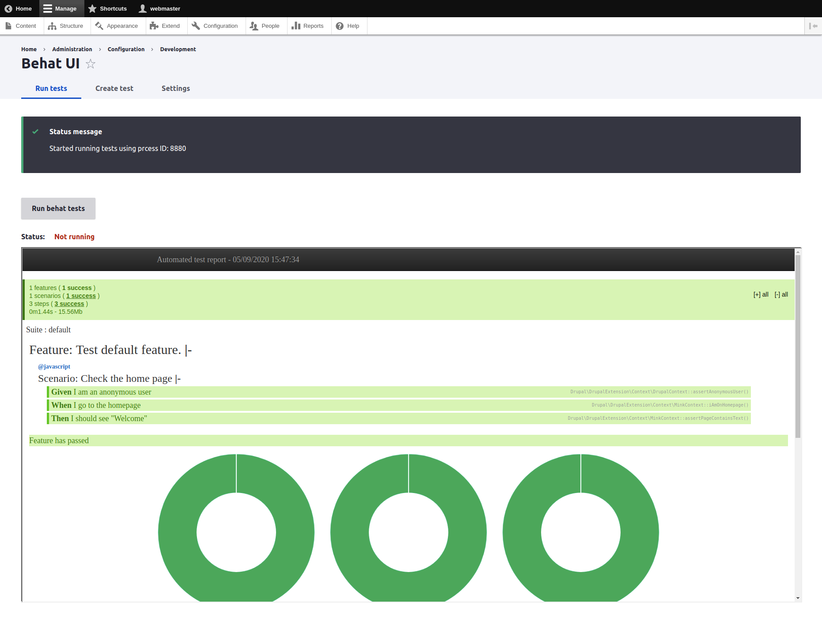Open Reports via the bar-chart icon
The image size is (822, 644).
click(296, 26)
